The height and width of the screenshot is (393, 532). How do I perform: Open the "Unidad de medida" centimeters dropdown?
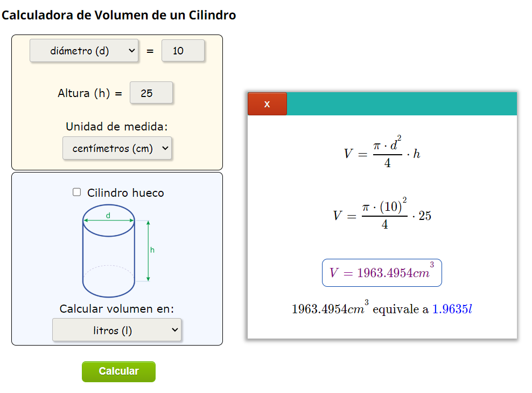[x=117, y=148]
